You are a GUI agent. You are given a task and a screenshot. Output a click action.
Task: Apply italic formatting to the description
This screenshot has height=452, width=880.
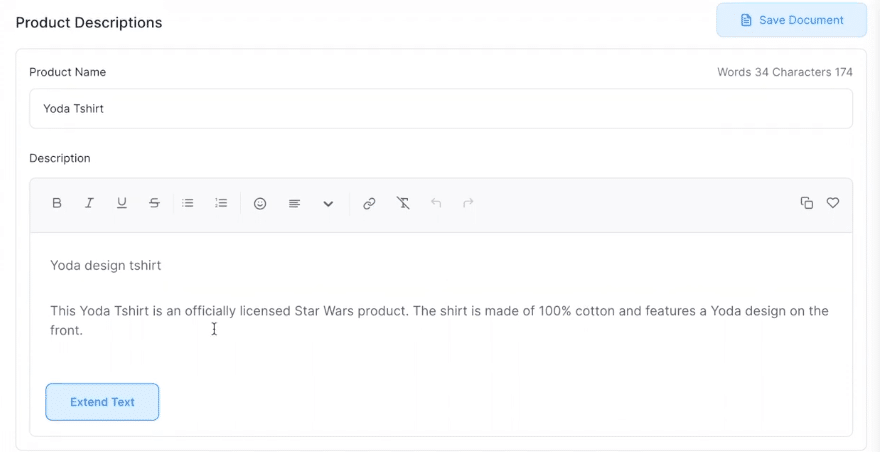click(89, 203)
